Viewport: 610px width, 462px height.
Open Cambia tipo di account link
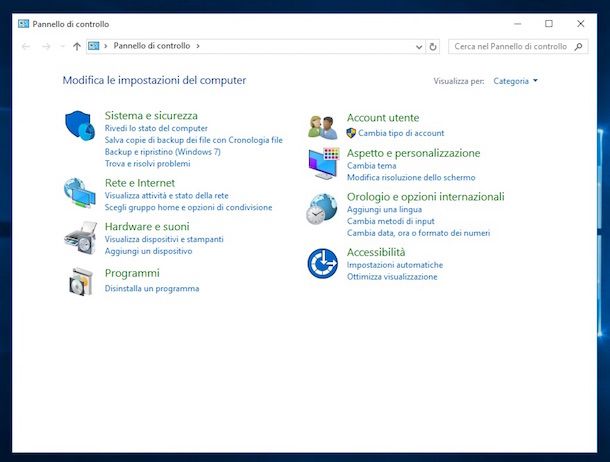(401, 133)
